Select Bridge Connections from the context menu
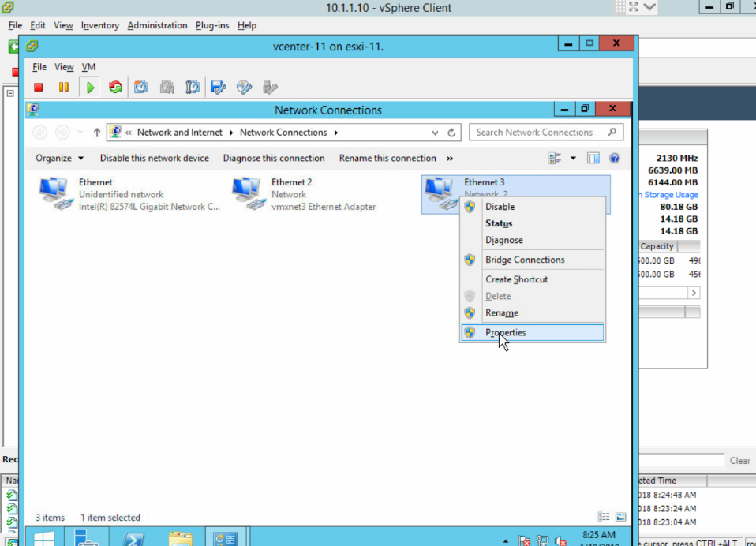This screenshot has width=756, height=546. click(526, 260)
